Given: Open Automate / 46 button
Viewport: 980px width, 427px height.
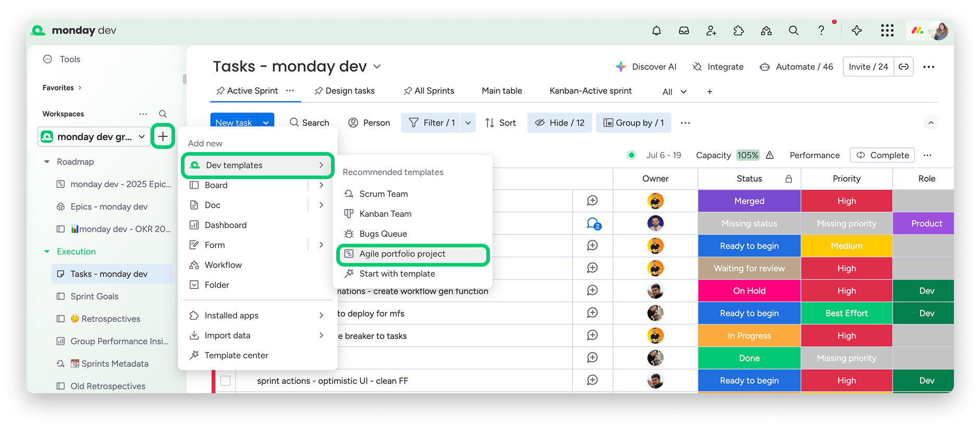Looking at the screenshot, I should (797, 67).
